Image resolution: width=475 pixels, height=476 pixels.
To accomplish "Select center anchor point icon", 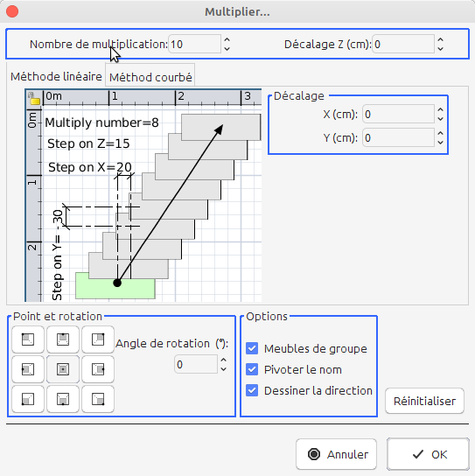I will tap(63, 369).
